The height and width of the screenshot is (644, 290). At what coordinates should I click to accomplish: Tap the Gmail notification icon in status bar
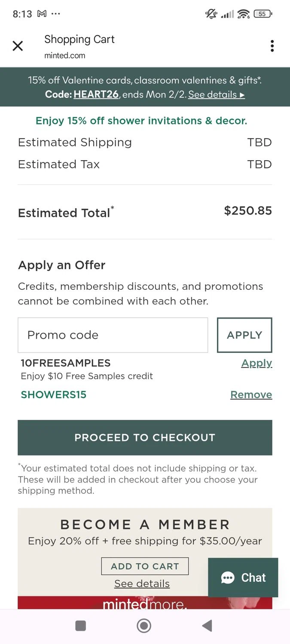42,14
